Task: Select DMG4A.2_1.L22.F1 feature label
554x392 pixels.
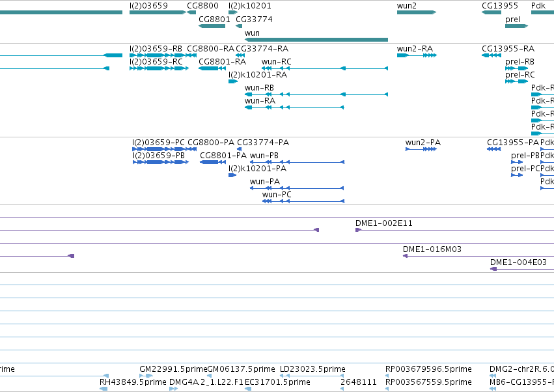Action: tap(206, 382)
